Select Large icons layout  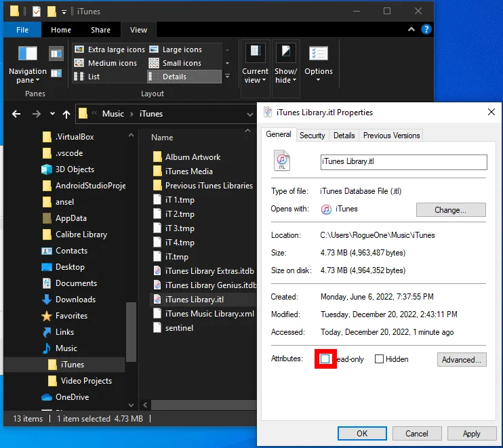[x=176, y=49]
